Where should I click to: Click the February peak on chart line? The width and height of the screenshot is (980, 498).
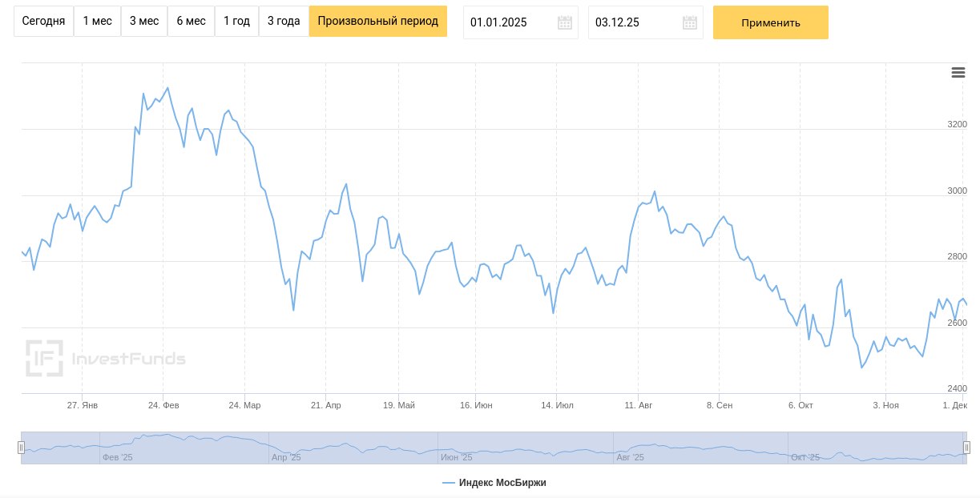(x=167, y=88)
